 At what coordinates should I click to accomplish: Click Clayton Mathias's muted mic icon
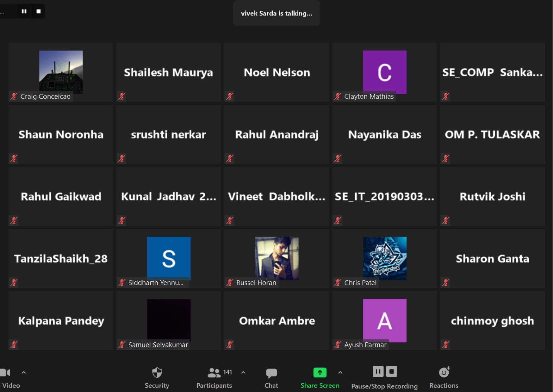tap(338, 96)
